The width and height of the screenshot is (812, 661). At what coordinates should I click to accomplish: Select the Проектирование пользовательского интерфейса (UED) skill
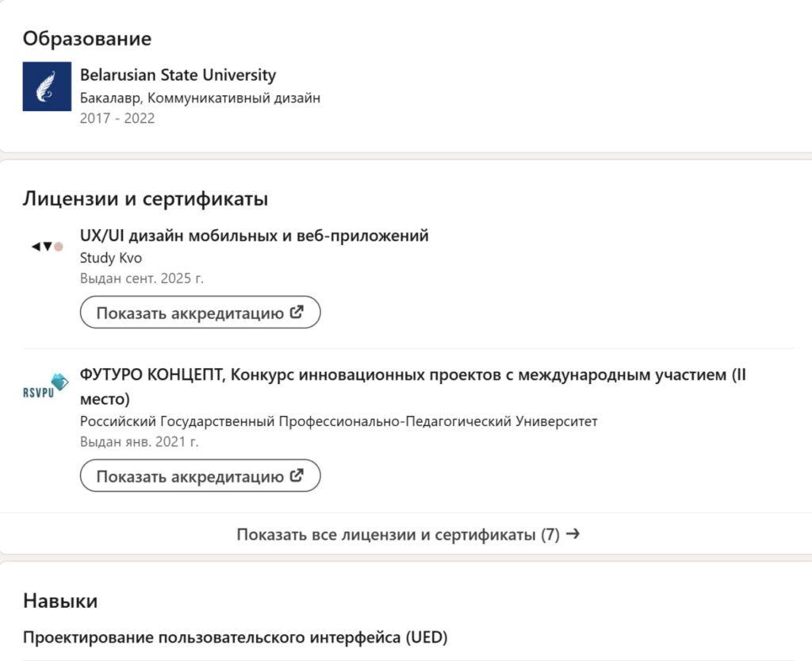tap(235, 637)
